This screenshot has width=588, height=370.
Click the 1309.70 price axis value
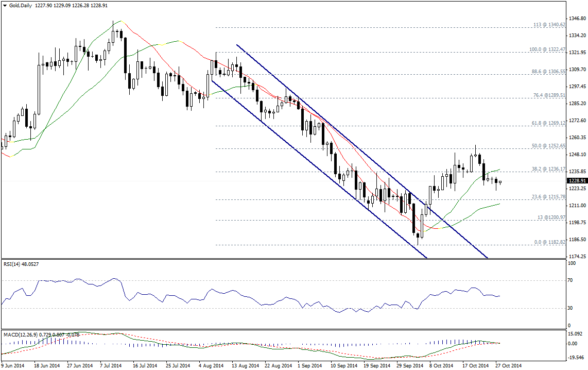[x=577, y=70]
